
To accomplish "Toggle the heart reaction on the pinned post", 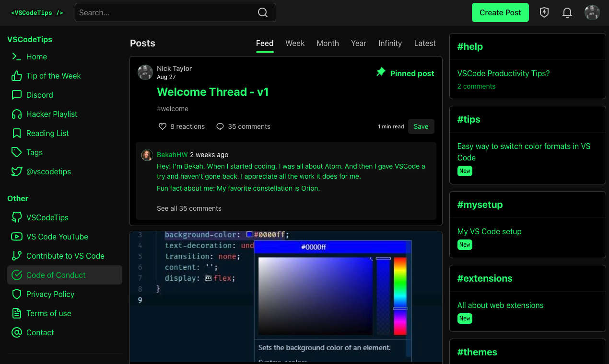I will coord(162,126).
